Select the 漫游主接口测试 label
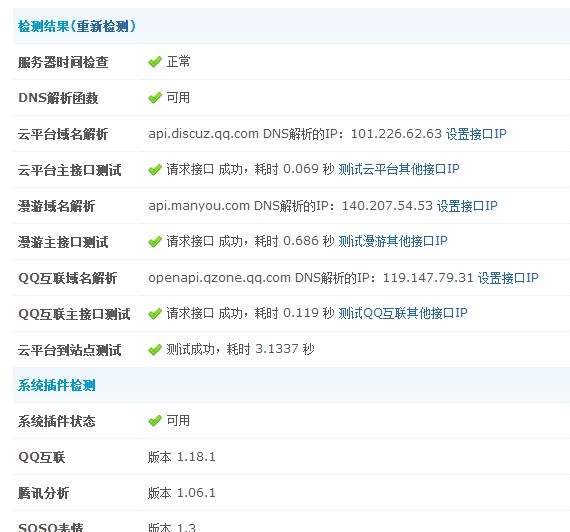Viewport: 570px width, 532px height. click(x=63, y=242)
